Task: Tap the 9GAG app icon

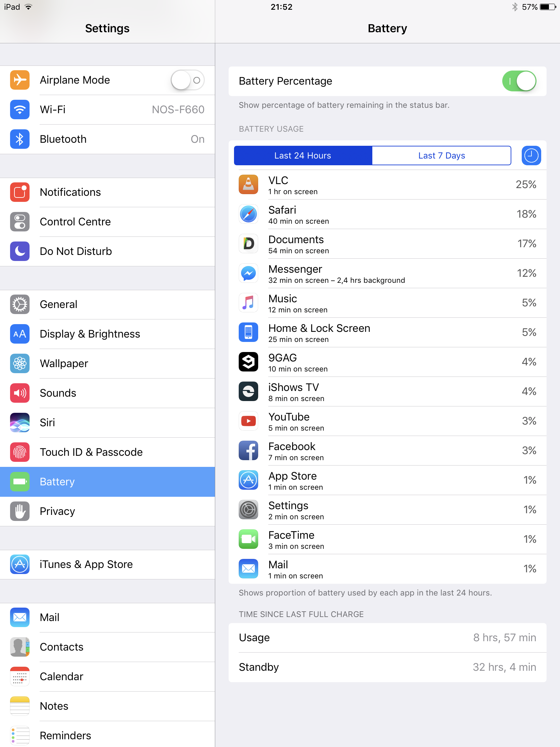Action: click(248, 362)
